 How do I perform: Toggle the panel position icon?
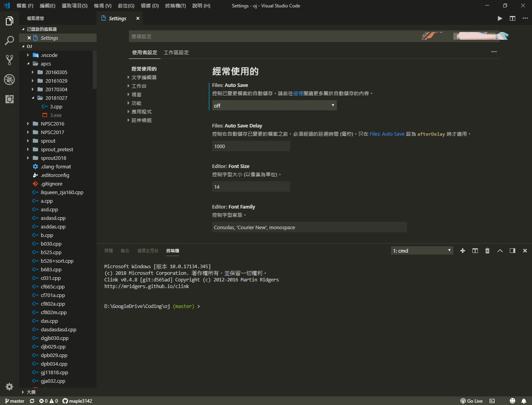pyautogui.click(x=512, y=251)
